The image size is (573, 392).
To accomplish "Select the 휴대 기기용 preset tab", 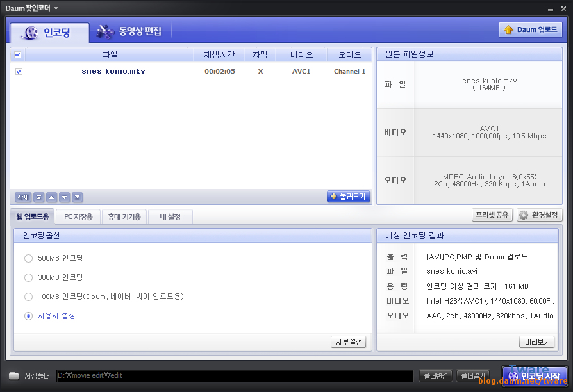I will [124, 216].
